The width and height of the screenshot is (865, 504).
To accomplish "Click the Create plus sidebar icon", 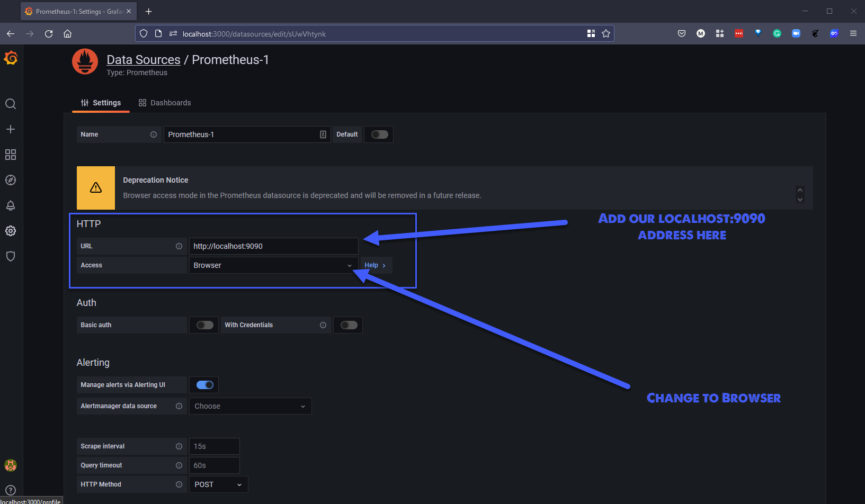I will pos(11,129).
